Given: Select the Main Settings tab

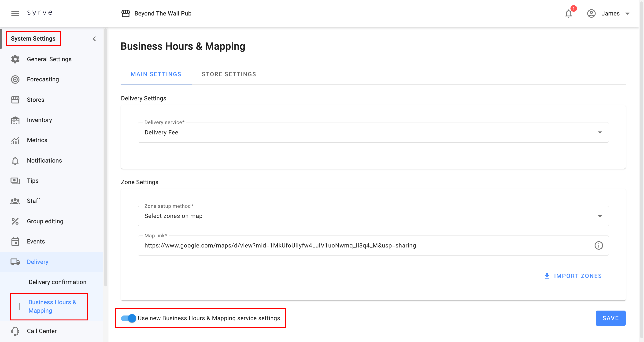Looking at the screenshot, I should (156, 74).
